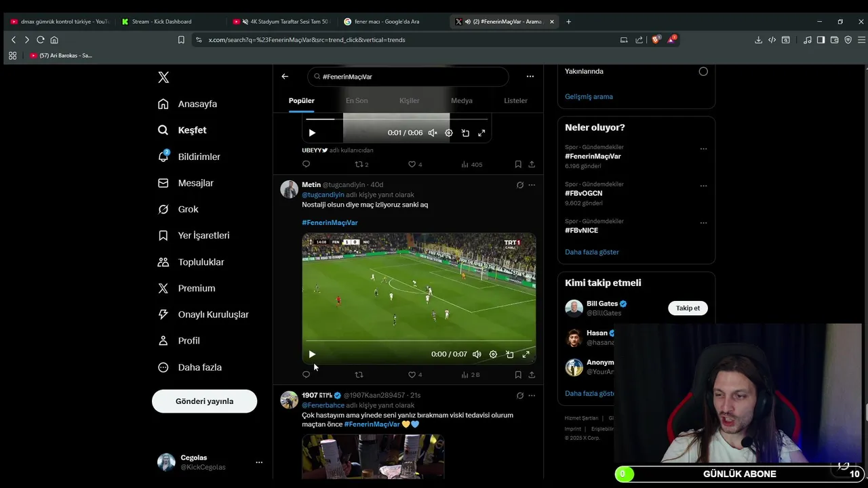The image size is (868, 488).
Task: Click the Gönderi yayınla button
Action: pyautogui.click(x=204, y=401)
